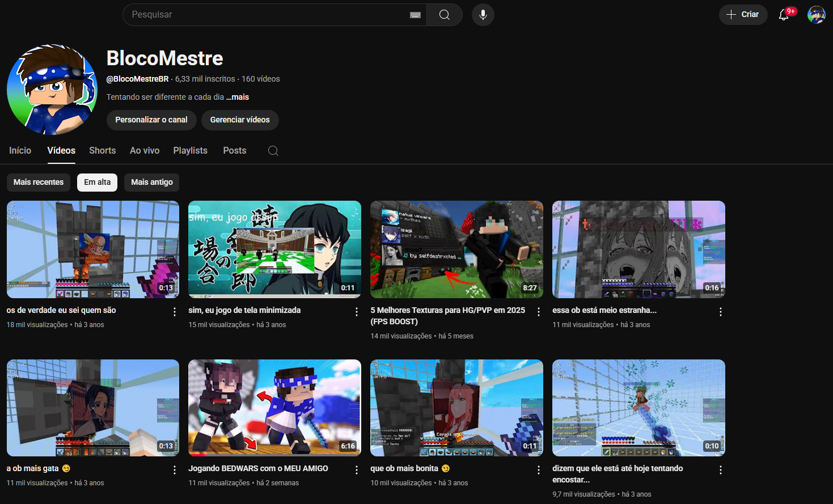
Task: Switch to the Ao vivo tab
Action: (x=145, y=150)
